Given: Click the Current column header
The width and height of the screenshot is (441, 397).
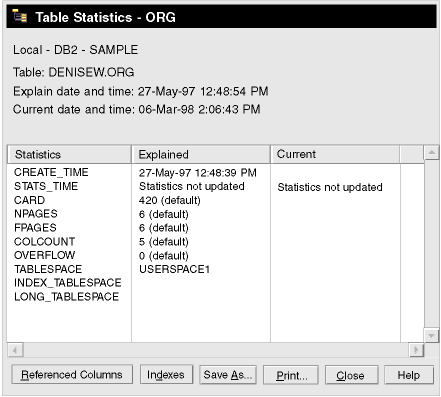Looking at the screenshot, I should [x=335, y=154].
